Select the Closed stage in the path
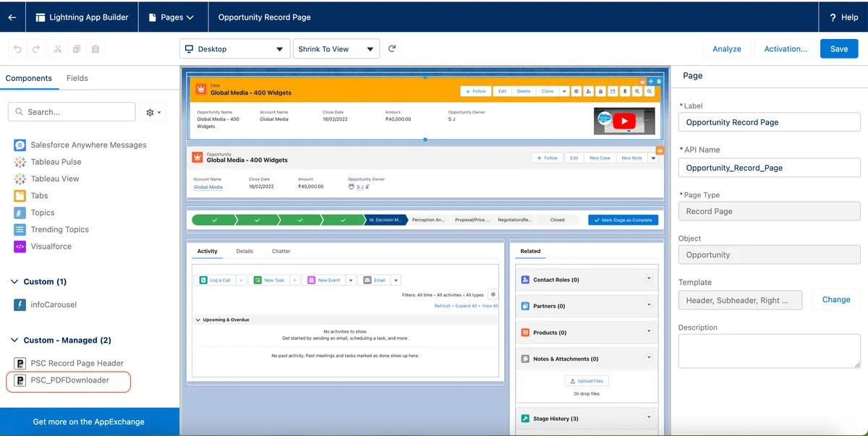 click(x=557, y=220)
